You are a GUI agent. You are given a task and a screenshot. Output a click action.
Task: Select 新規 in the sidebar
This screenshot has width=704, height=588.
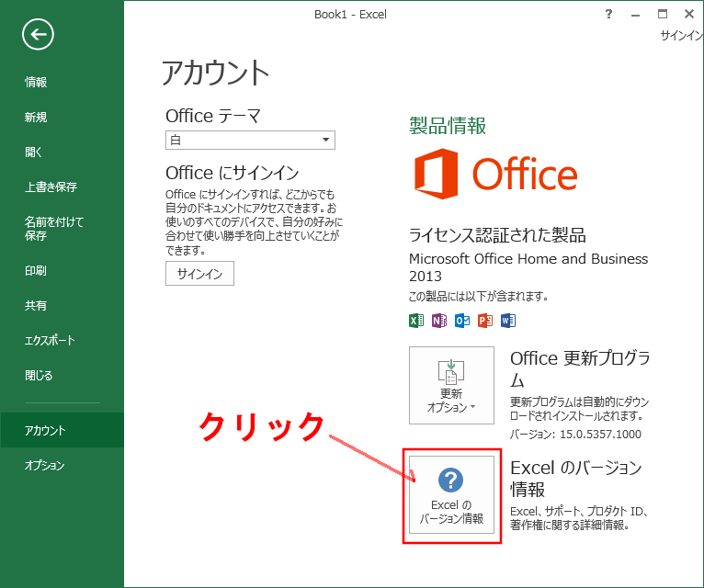(x=36, y=118)
